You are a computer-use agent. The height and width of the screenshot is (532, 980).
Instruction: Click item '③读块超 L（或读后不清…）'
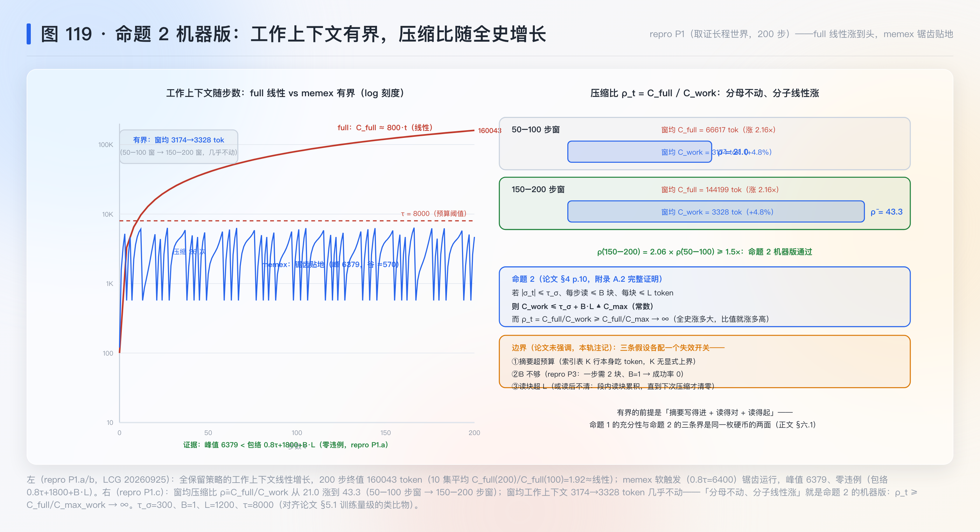(613, 386)
